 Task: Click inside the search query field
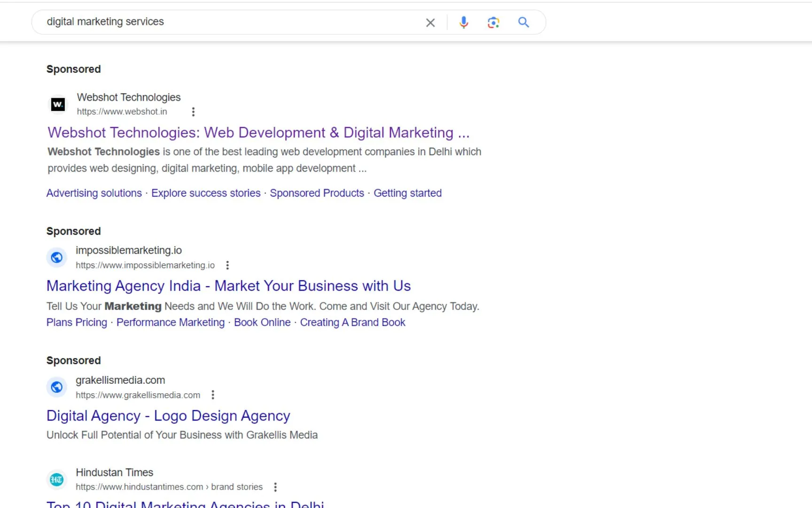click(211, 22)
